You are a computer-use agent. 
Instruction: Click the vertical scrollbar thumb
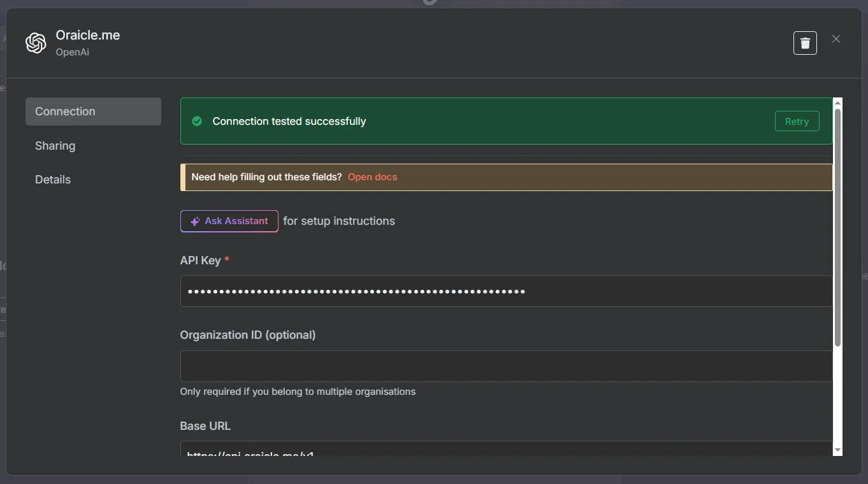837,229
